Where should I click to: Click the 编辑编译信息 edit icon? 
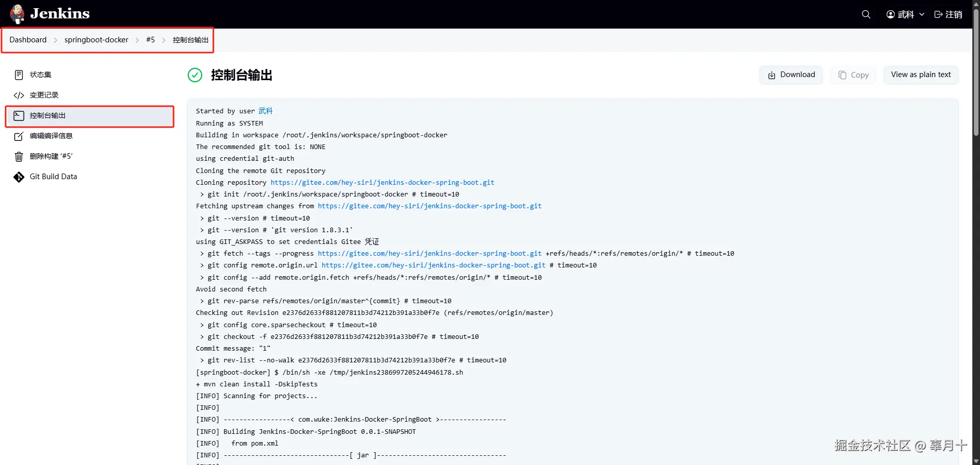click(x=19, y=136)
